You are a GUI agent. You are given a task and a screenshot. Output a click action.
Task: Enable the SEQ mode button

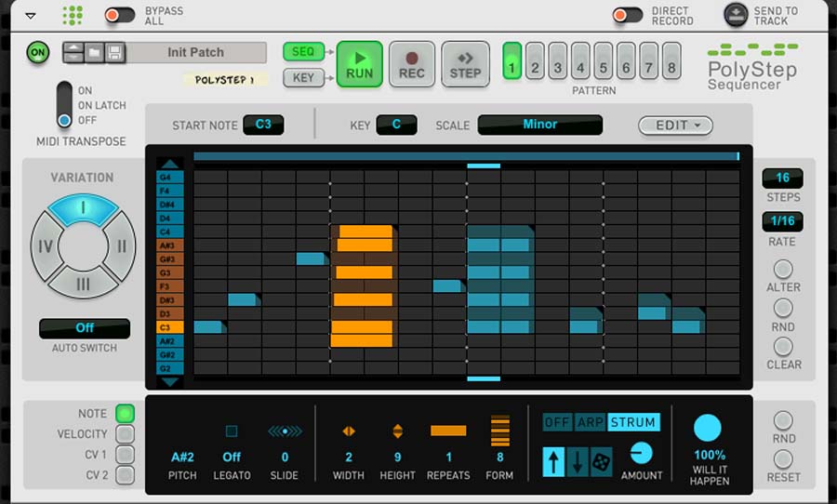pos(303,52)
